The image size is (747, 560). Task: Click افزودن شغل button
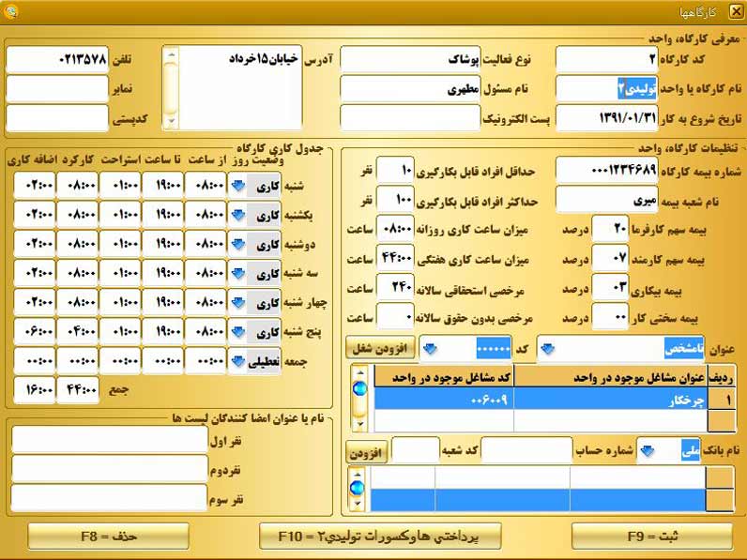(380, 348)
